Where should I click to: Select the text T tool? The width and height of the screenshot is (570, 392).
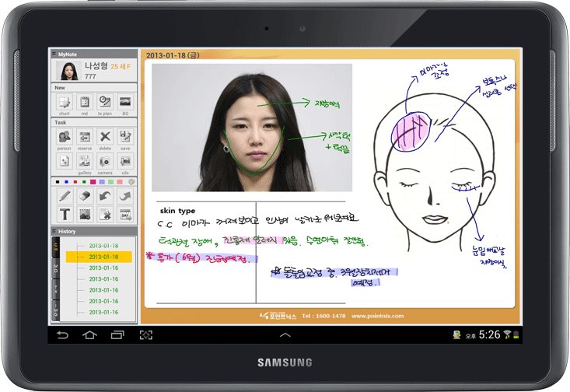[x=64, y=214]
